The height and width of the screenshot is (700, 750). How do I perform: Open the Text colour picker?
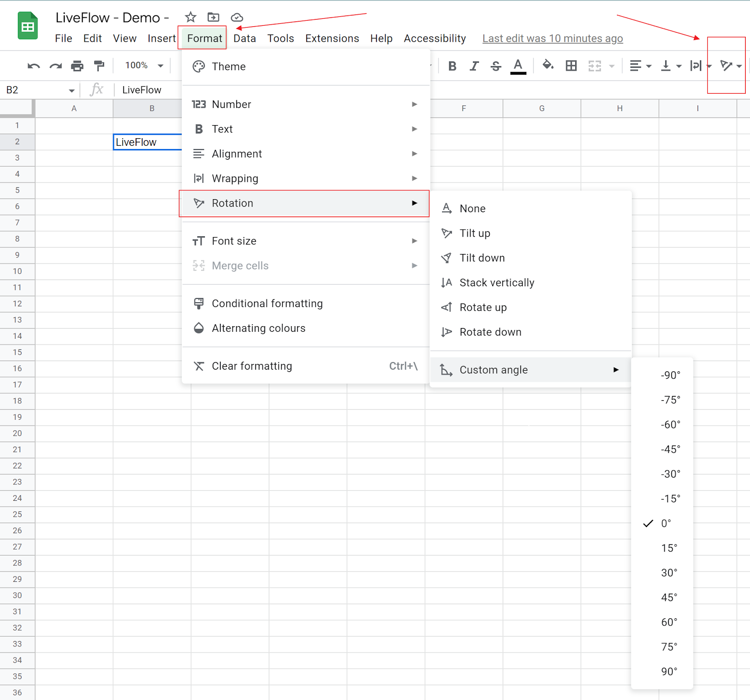pyautogui.click(x=517, y=66)
